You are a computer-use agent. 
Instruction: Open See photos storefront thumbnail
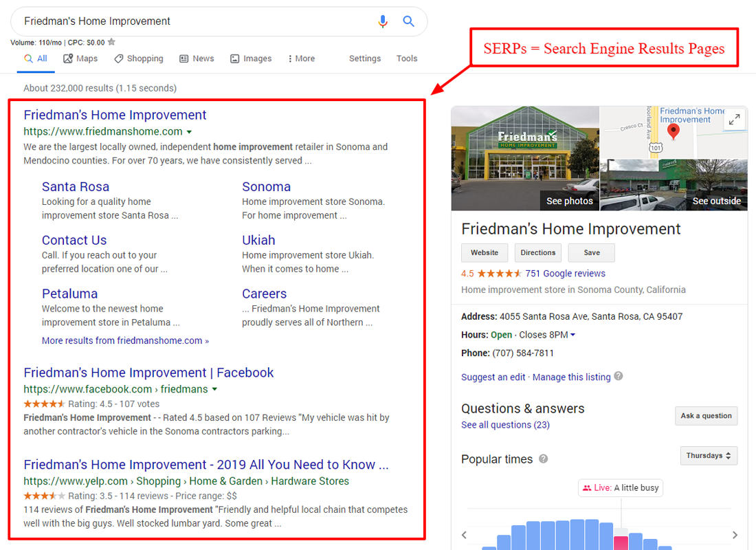pos(525,158)
